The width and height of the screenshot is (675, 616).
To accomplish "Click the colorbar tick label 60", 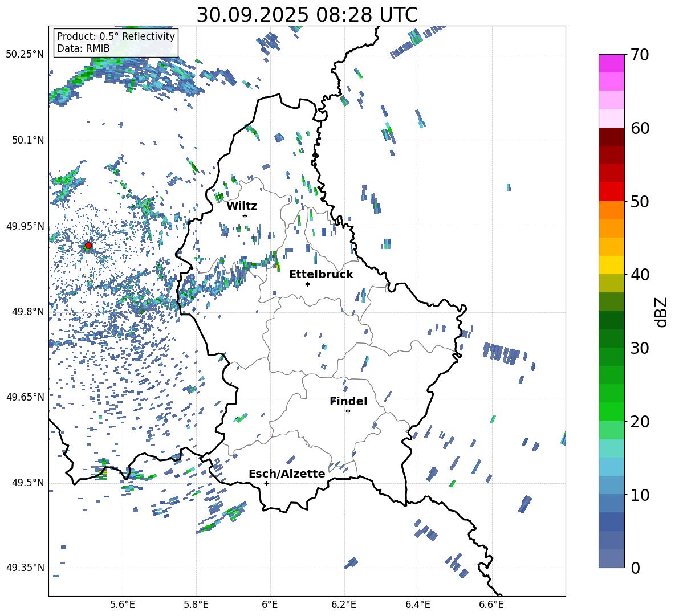I will coord(640,128).
